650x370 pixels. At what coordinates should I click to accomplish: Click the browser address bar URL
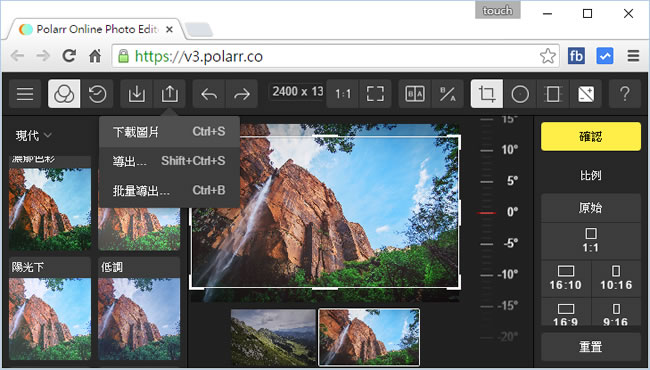[199, 56]
